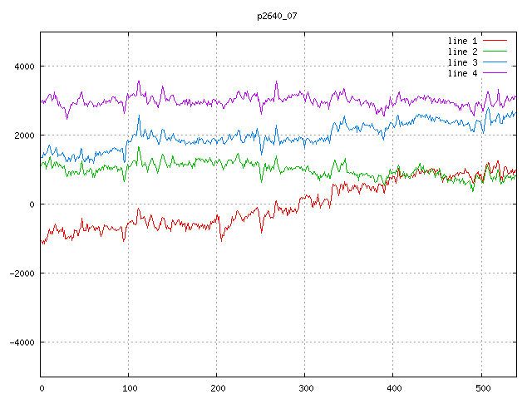Image resolution: width=532 pixels, height=399 pixels.
Task: Click the 100 x-axis tick label
Action: tap(129, 387)
